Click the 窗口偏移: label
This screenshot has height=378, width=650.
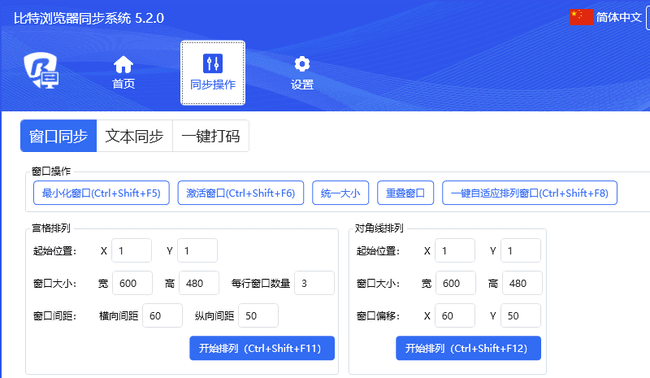coord(378,316)
